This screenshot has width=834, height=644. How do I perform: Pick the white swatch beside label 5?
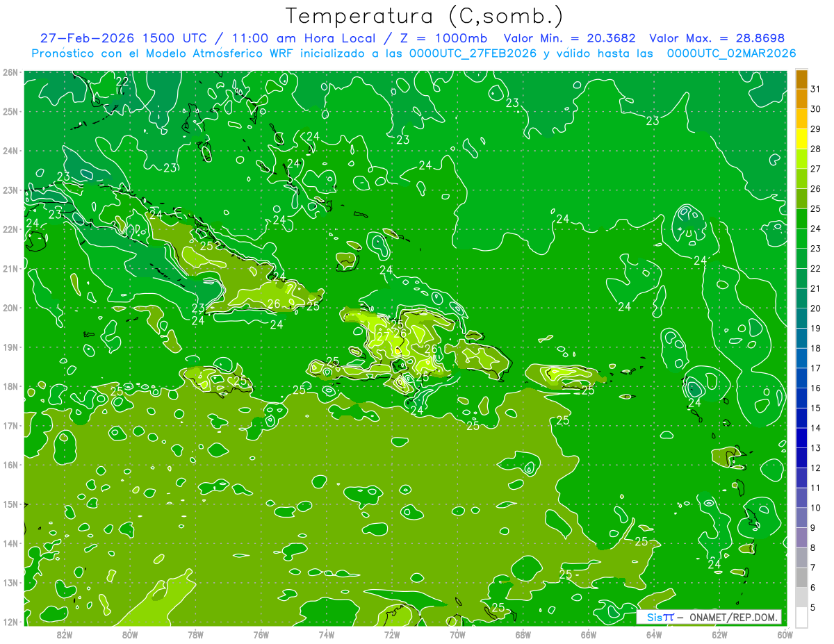click(801, 618)
